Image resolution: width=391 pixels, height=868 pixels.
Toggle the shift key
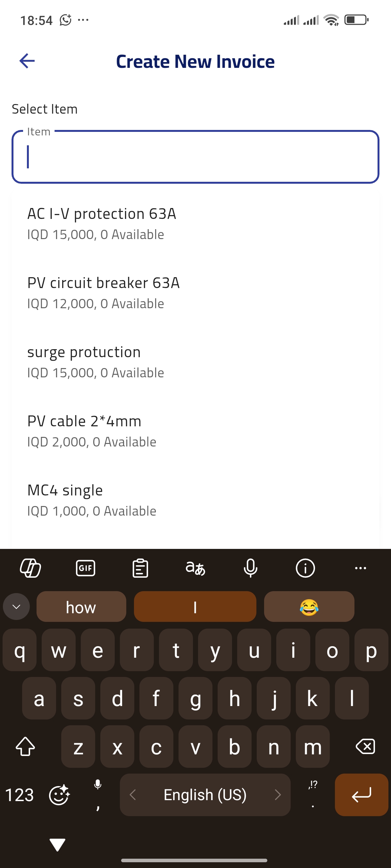tap(25, 746)
